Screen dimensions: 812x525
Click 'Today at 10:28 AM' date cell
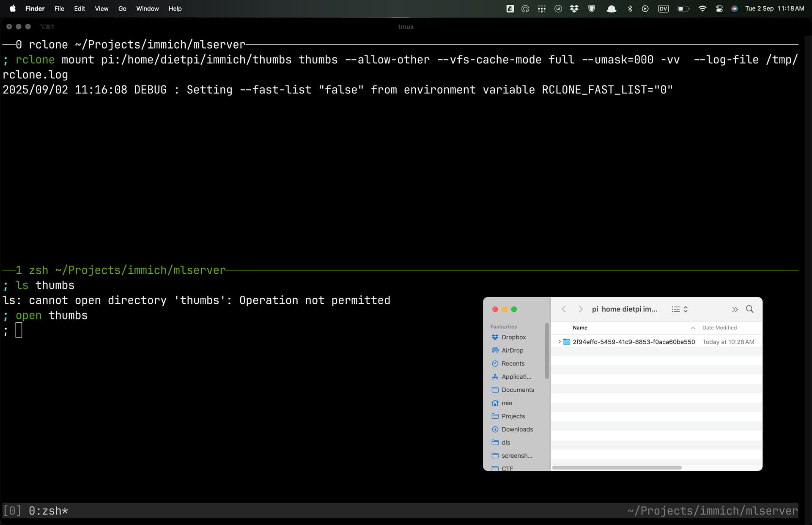728,342
